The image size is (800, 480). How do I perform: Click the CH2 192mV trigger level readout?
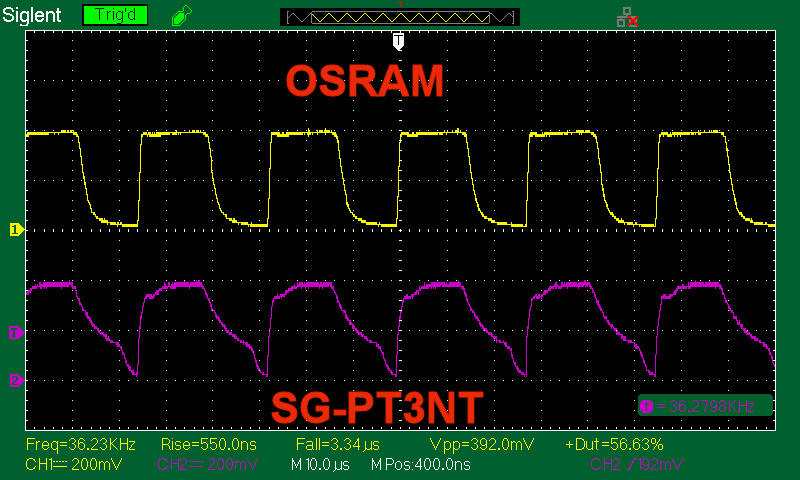click(636, 464)
